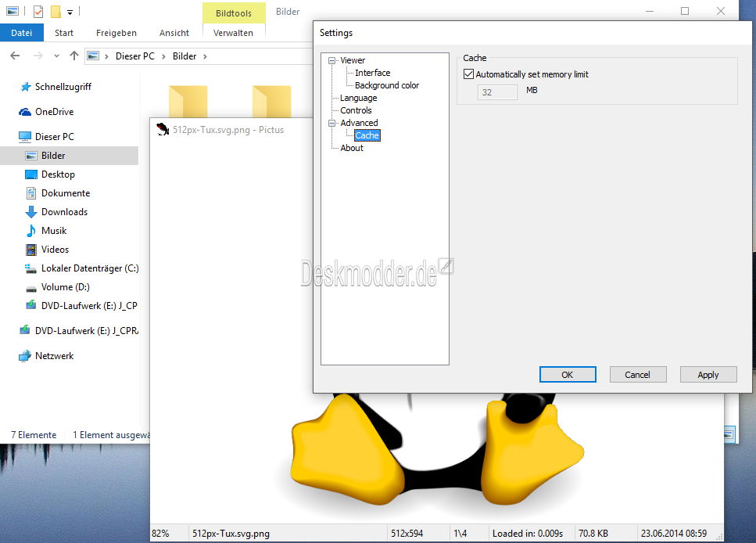Image resolution: width=756 pixels, height=543 pixels.
Task: Click the Explorer window icon in the title bar
Action: tap(13, 11)
